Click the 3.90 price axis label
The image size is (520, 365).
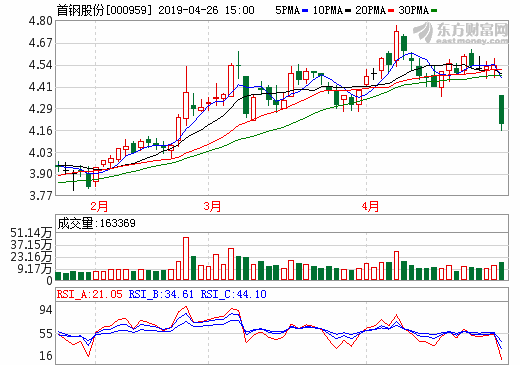(40, 174)
